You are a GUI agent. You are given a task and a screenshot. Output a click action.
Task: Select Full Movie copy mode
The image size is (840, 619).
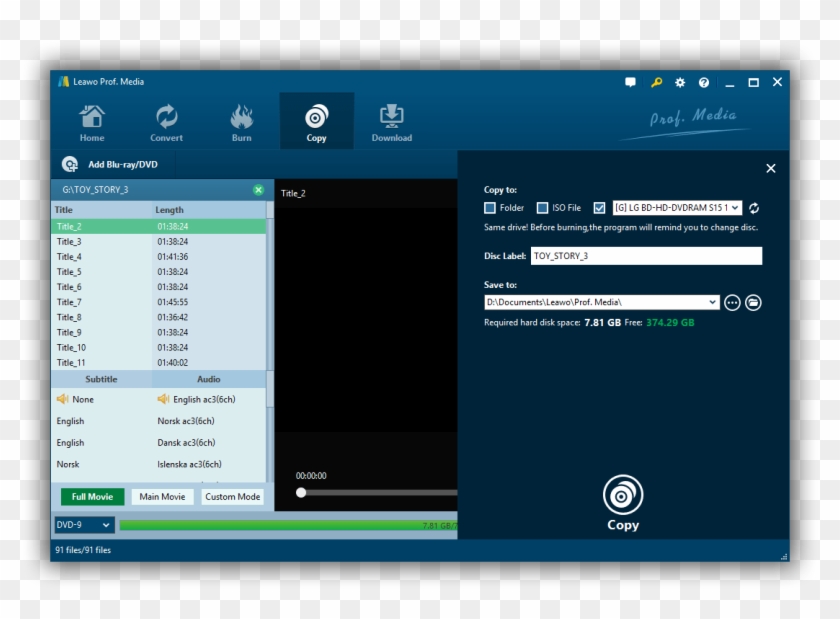click(x=92, y=497)
